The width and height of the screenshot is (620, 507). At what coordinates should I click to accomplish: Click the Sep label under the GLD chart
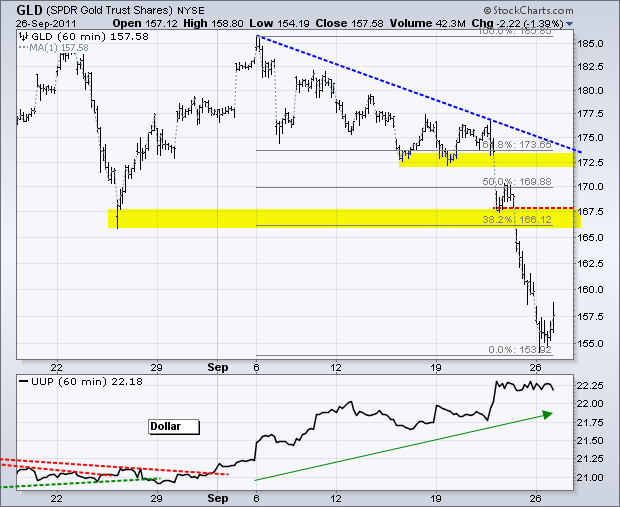218,368
